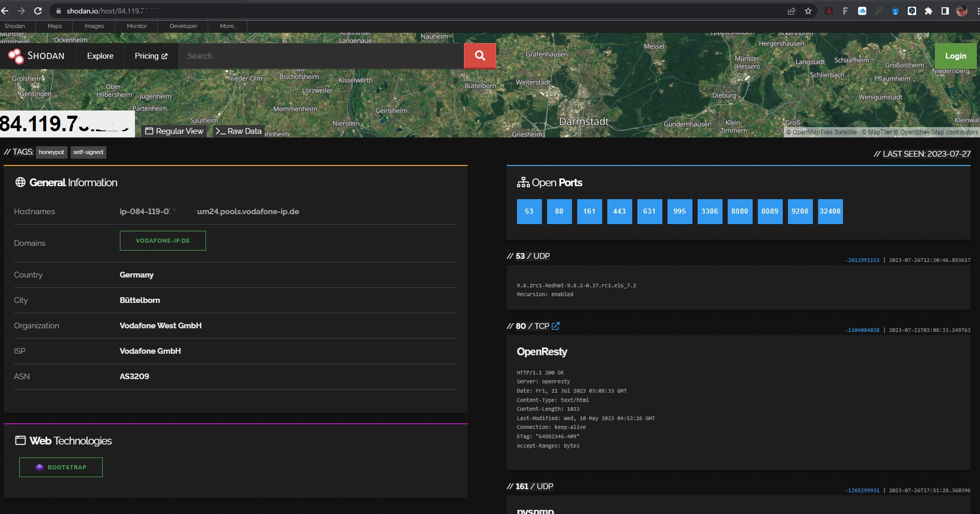The image size is (980, 514).
Task: Click the VODAFONE-IP.DE domain button
Action: tap(163, 241)
